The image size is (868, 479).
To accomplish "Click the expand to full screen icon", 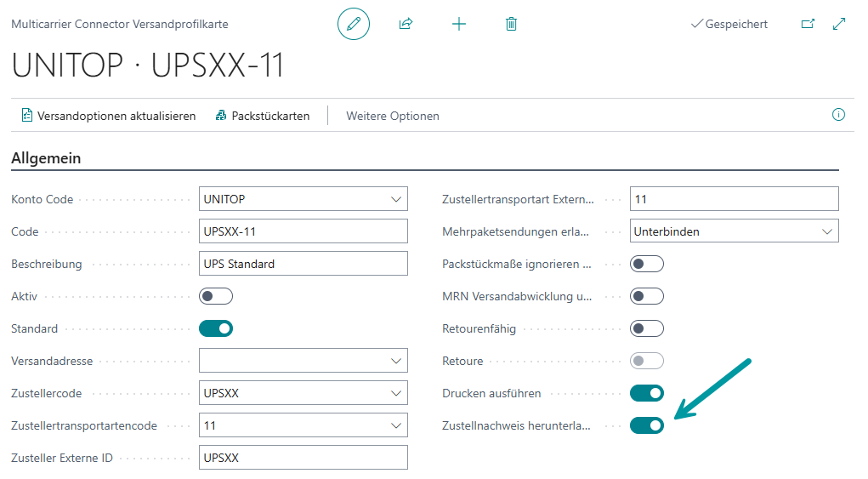I will [839, 24].
